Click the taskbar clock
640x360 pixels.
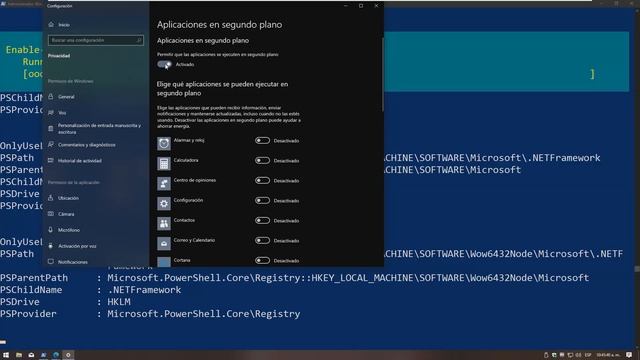coord(608,355)
